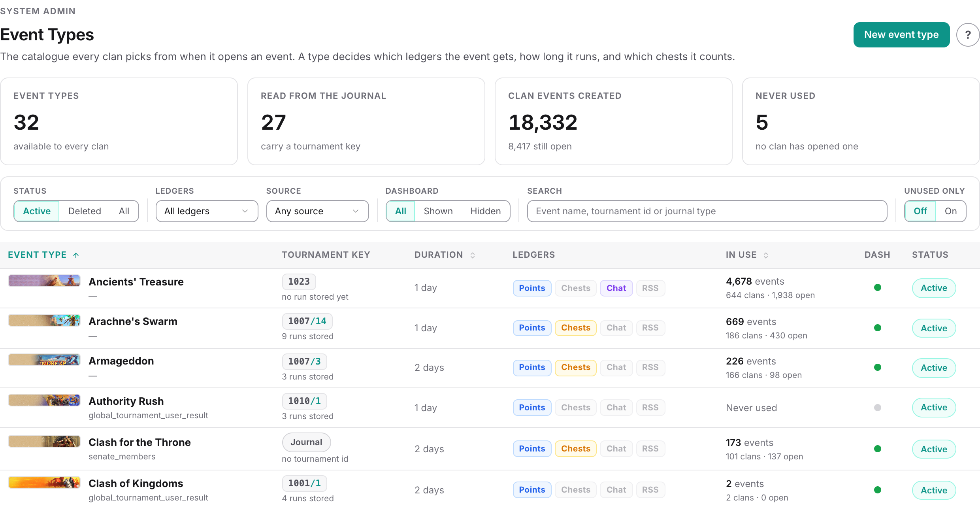Select All in Dashboard filter
Image resolution: width=980 pixels, height=510 pixels.
[401, 211]
